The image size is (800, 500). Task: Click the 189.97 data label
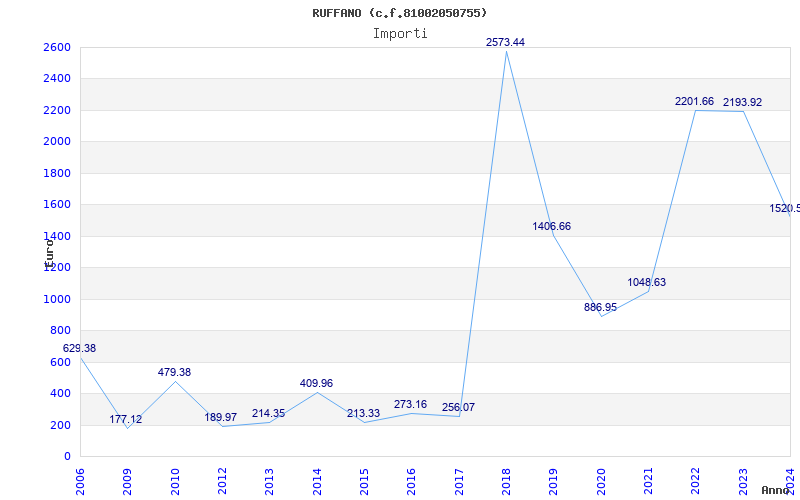(220, 417)
